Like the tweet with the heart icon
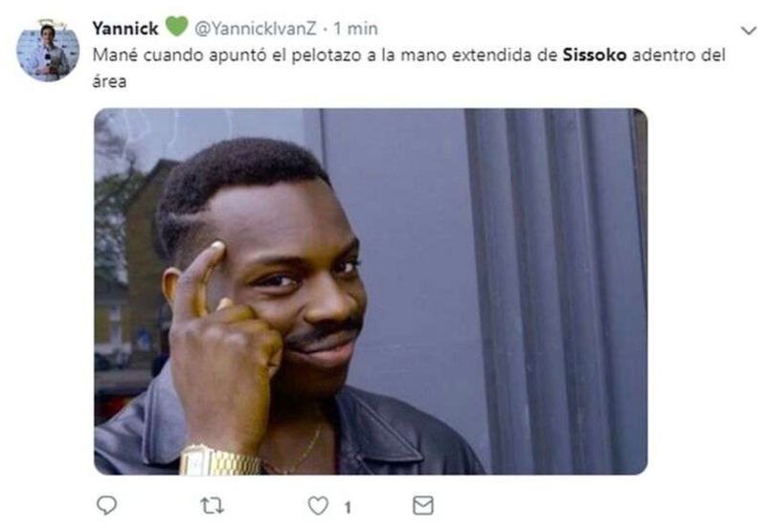 click(318, 505)
